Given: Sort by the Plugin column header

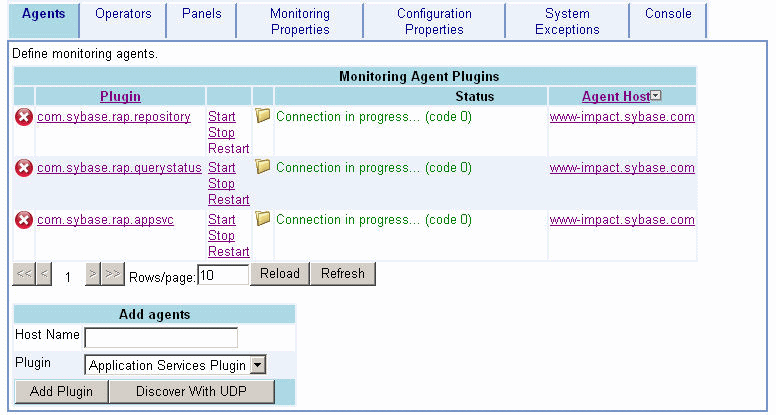Looking at the screenshot, I should click(x=120, y=96).
